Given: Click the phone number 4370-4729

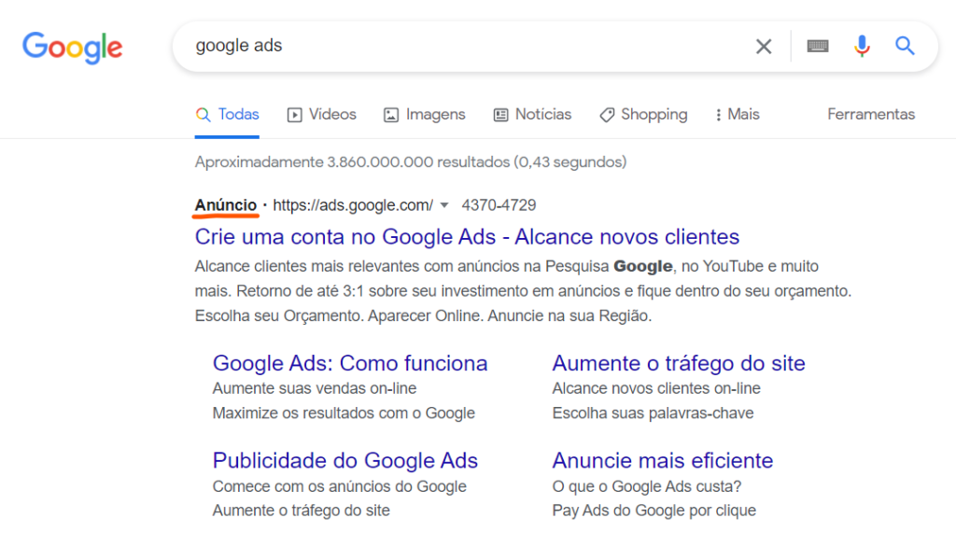Looking at the screenshot, I should click(x=499, y=205).
